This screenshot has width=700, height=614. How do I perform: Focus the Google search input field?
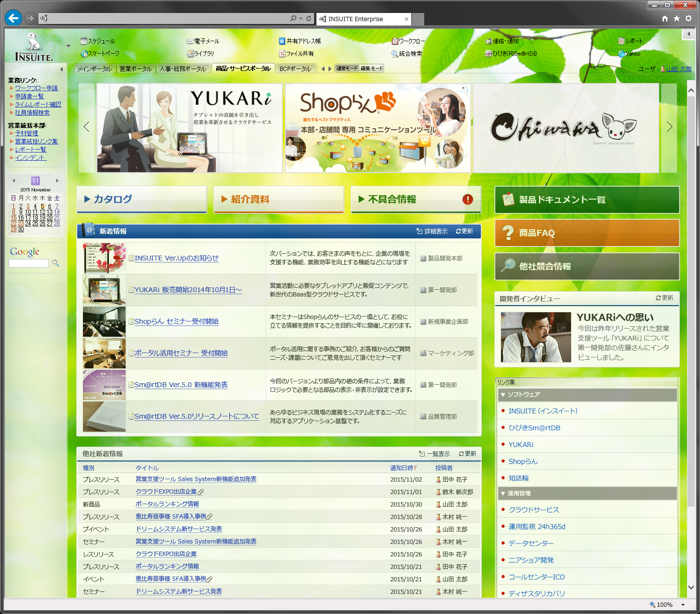[29, 263]
